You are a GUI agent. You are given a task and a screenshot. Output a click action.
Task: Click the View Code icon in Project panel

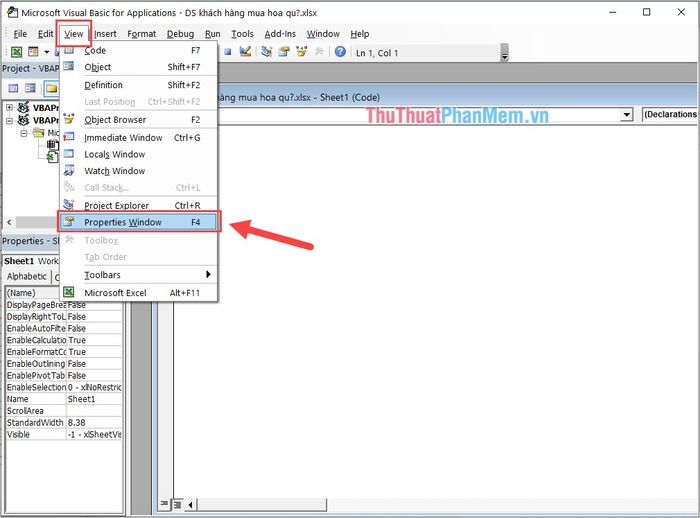coord(13,88)
